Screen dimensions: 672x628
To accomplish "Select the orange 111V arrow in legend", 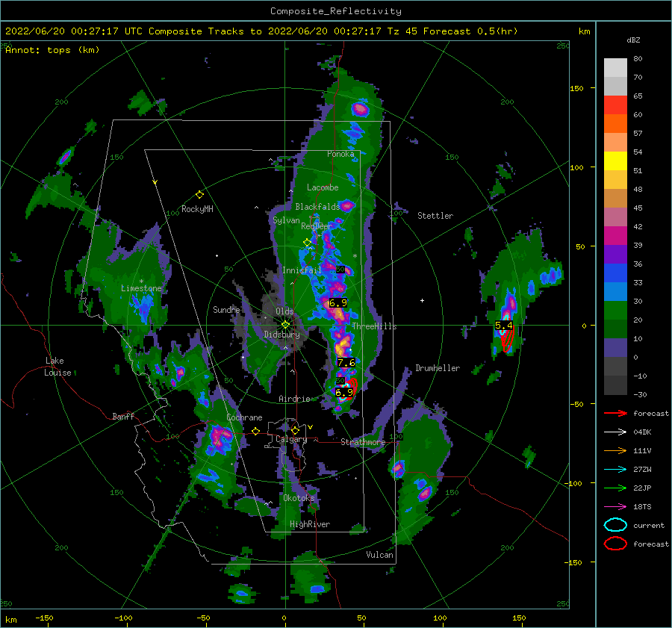I will click(615, 450).
